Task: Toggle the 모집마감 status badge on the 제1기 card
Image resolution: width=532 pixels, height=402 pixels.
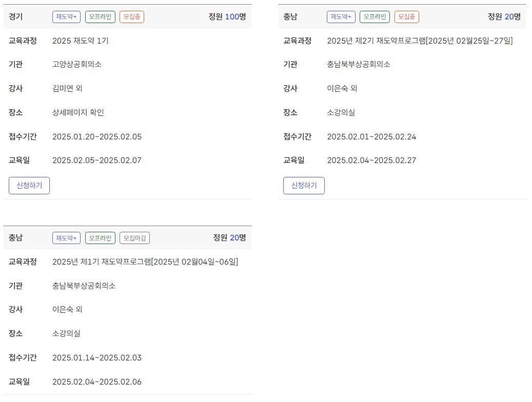Action: [133, 237]
